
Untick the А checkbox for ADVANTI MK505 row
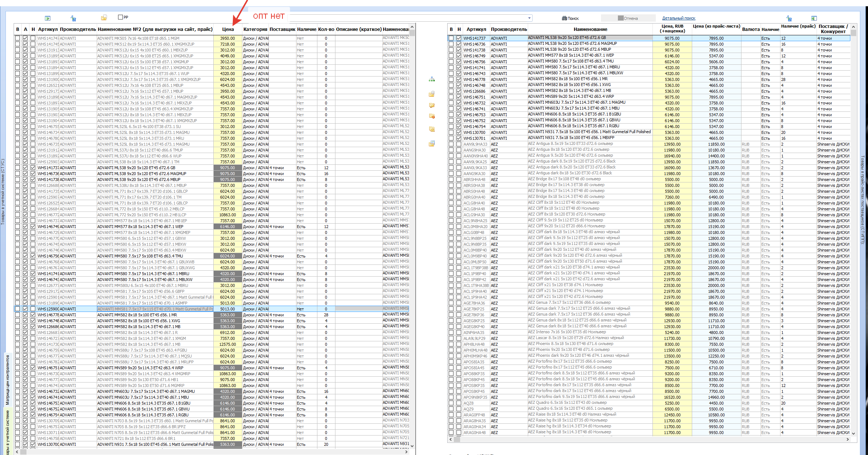(25, 38)
